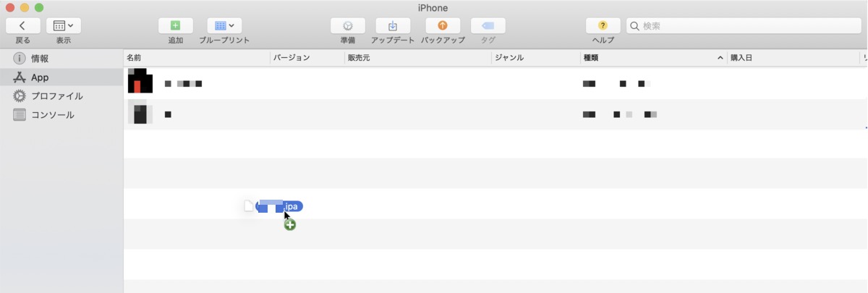Image resolution: width=868 pixels, height=293 pixels.
Task: Open ヘルプ help button
Action: click(x=603, y=26)
